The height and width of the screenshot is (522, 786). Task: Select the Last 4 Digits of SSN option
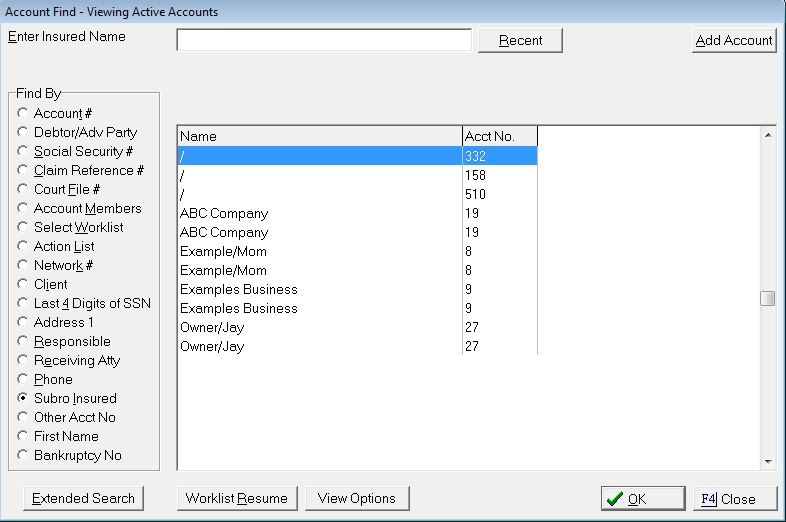pos(23,304)
